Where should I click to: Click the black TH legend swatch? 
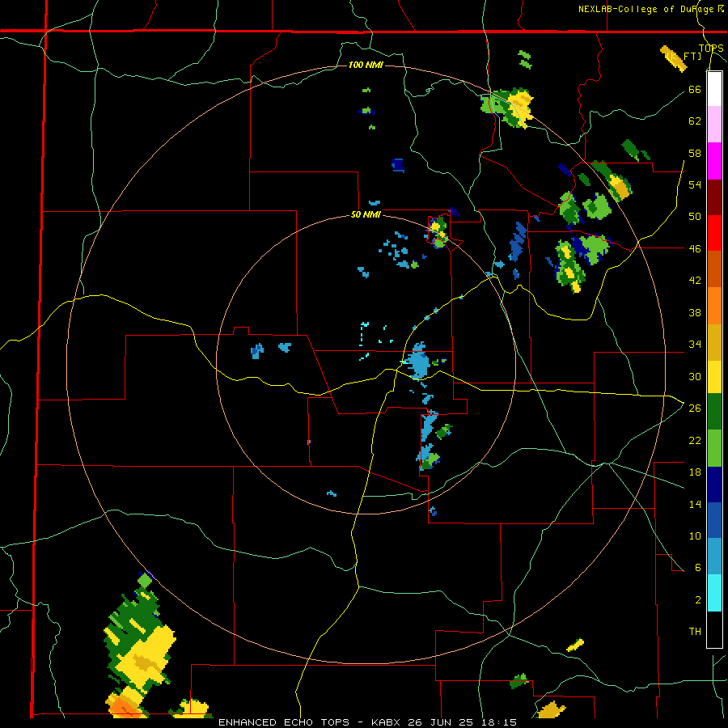[x=714, y=629]
